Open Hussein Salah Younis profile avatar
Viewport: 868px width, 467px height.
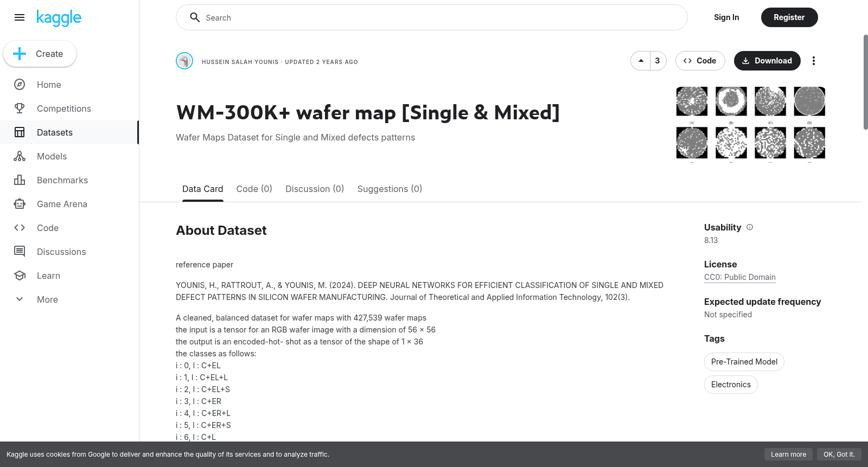tap(184, 61)
